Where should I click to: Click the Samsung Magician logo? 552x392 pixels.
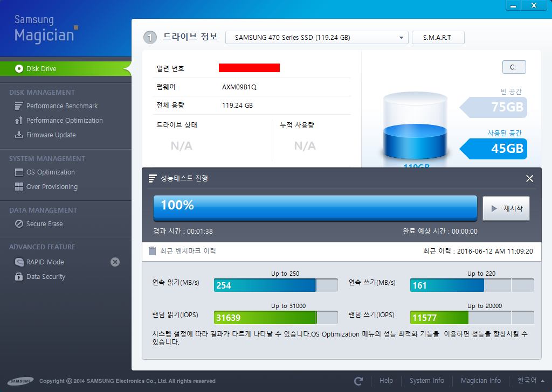[46, 30]
